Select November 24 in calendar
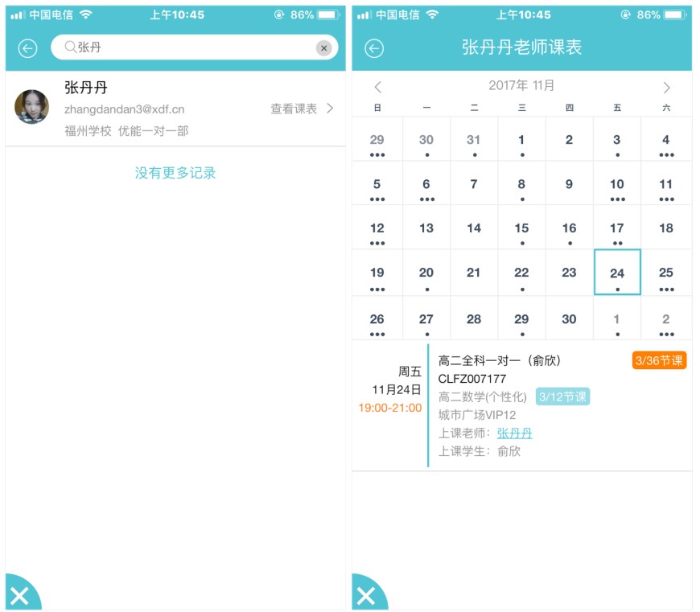The image size is (700, 612). (x=617, y=273)
